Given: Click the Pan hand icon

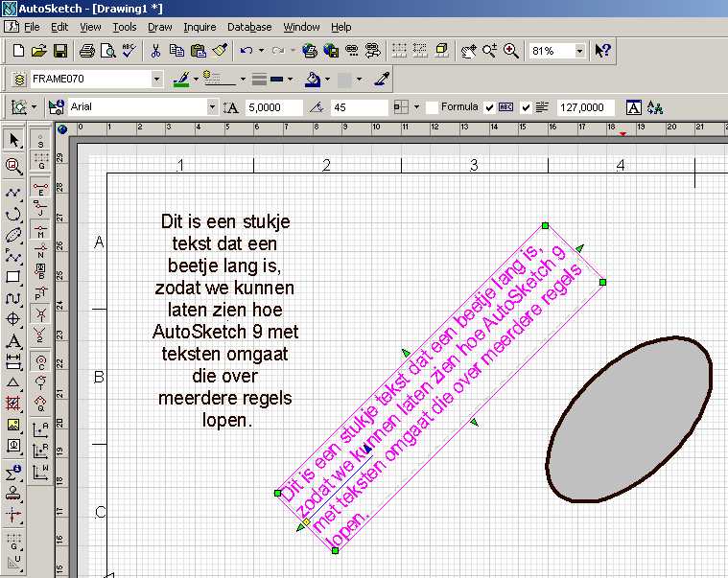Looking at the screenshot, I should coord(468,51).
